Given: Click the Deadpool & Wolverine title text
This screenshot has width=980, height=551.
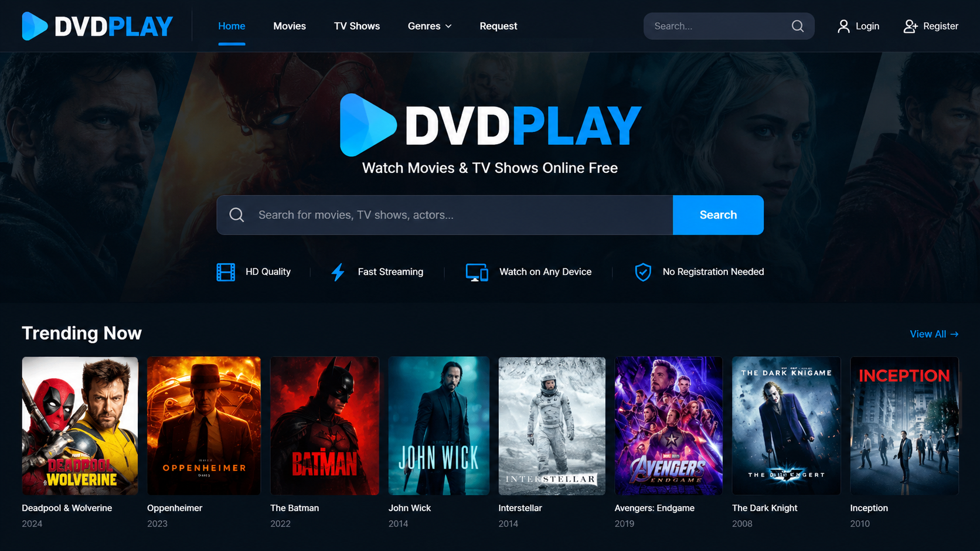Looking at the screenshot, I should (67, 508).
